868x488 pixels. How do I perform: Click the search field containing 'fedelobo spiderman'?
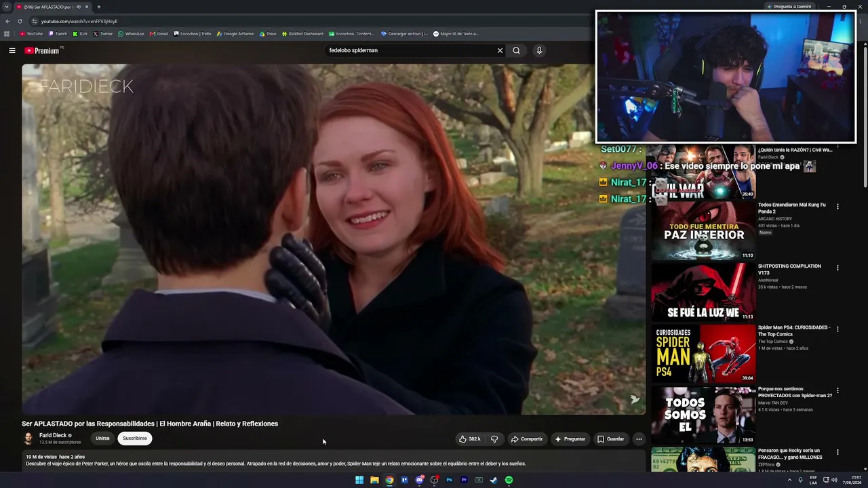point(410,50)
